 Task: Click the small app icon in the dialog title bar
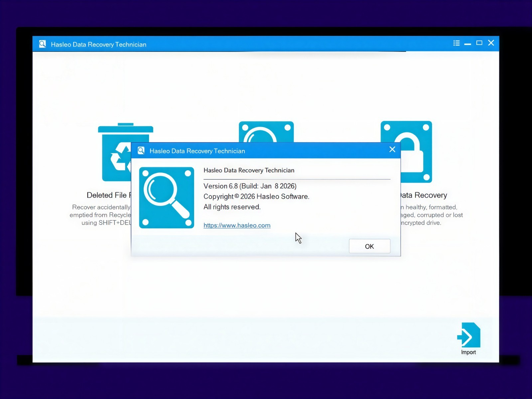(141, 151)
